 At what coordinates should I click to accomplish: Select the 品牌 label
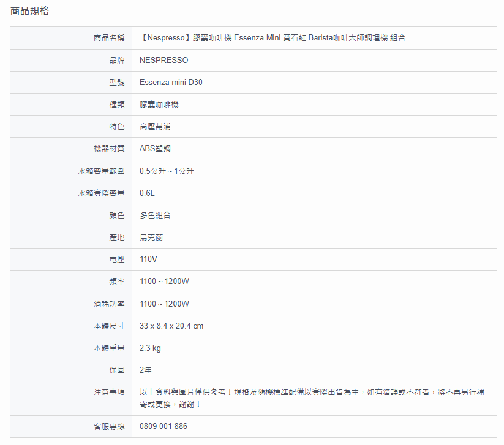point(117,60)
